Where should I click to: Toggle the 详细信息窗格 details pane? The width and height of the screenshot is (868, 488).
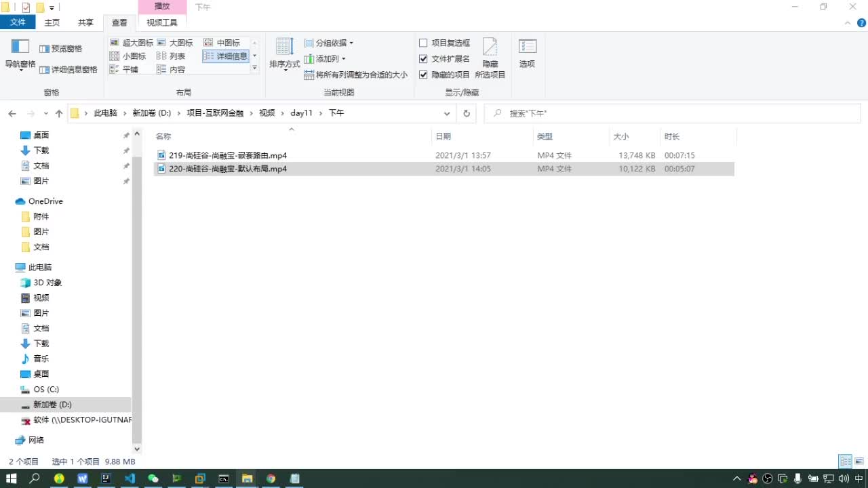pyautogui.click(x=68, y=70)
